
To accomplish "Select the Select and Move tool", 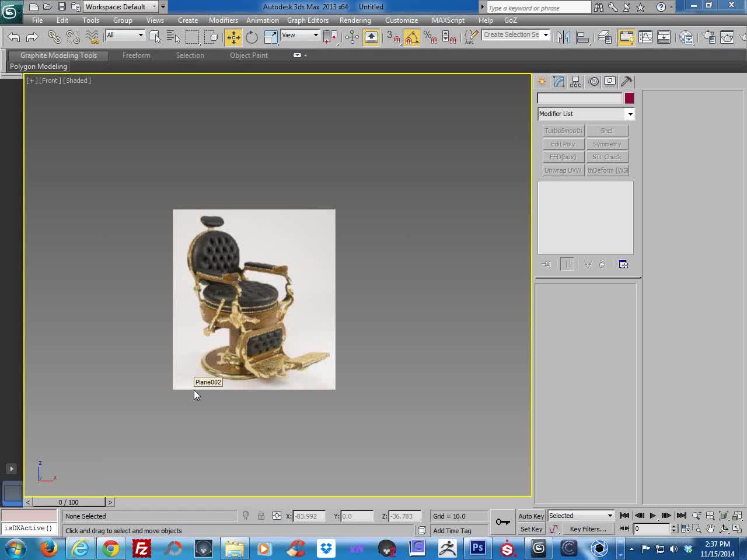I will coord(233,37).
